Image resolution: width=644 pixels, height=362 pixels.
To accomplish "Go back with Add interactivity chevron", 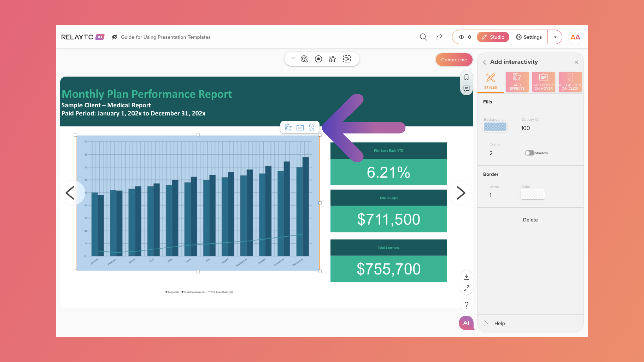I will coord(485,62).
